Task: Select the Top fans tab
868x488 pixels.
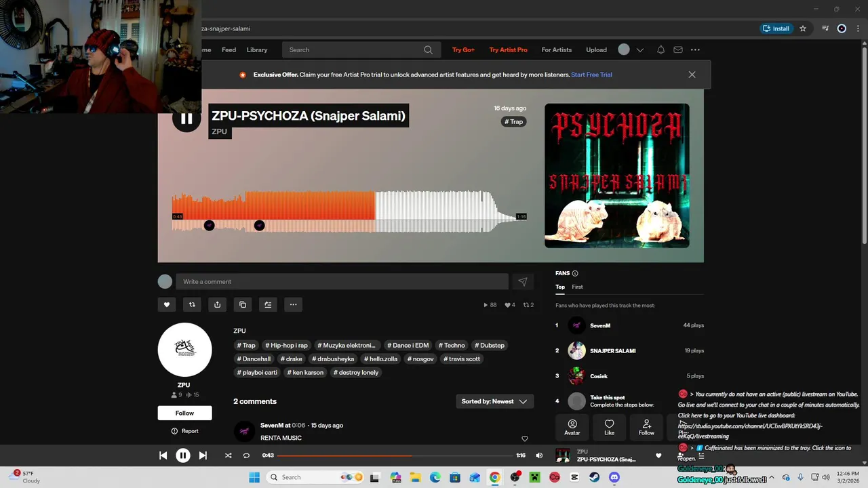Action: tap(560, 287)
